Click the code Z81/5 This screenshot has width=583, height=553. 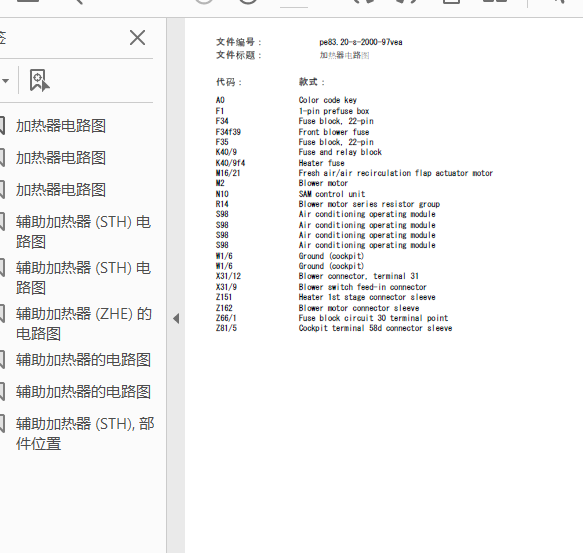pyautogui.click(x=226, y=328)
